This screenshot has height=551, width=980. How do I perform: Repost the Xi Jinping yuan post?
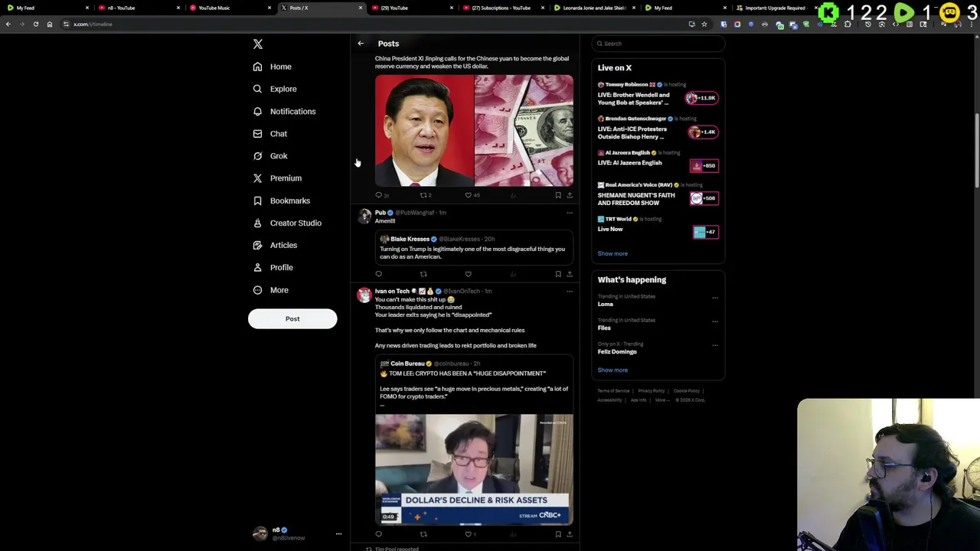coord(424,195)
